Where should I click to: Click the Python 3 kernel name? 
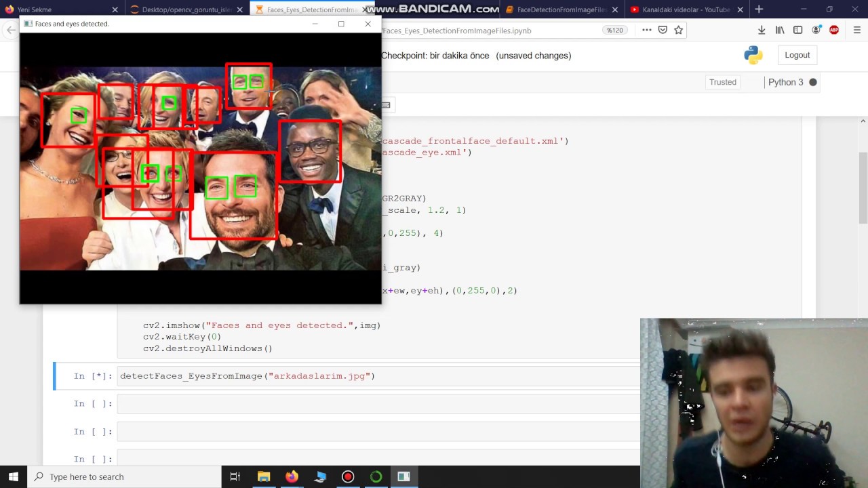tap(785, 82)
